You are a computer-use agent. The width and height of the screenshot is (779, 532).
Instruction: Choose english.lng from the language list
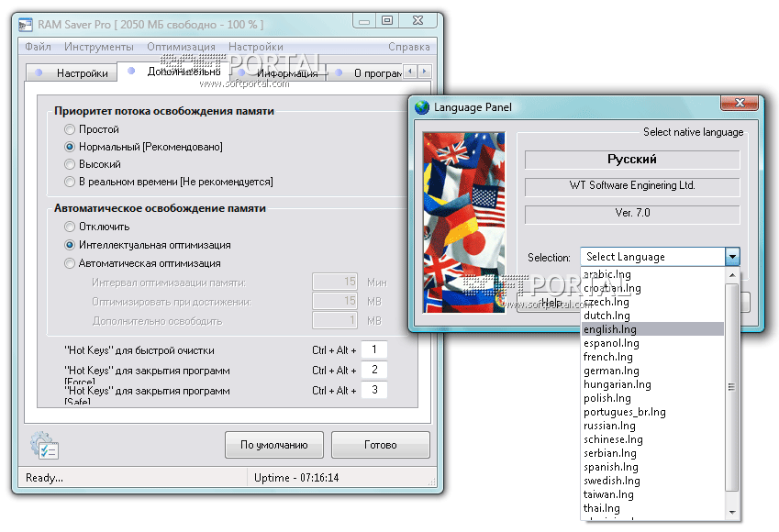(x=652, y=329)
